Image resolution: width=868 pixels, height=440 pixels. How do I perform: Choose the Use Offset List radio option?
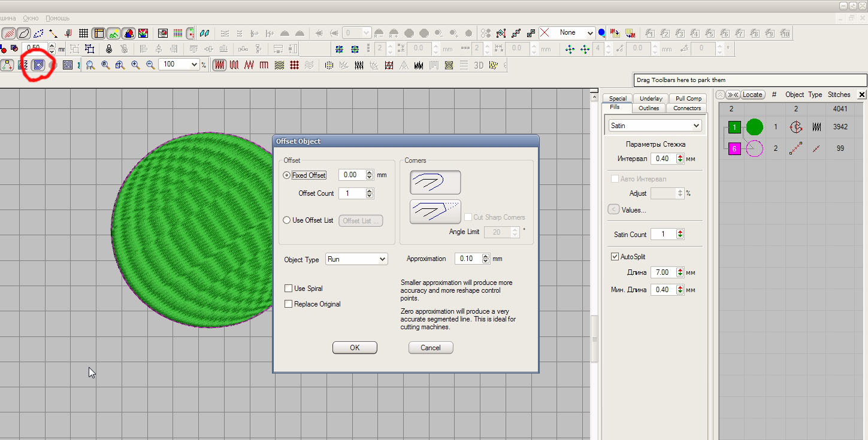tap(287, 220)
